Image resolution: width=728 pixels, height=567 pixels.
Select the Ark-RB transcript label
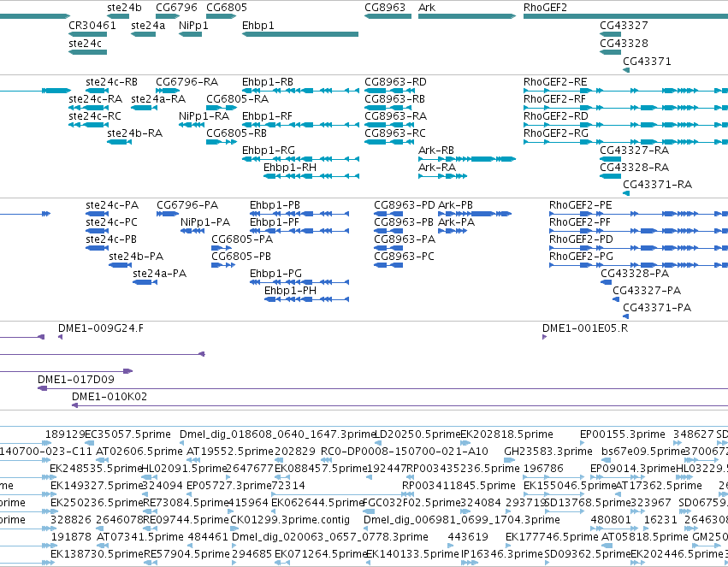[x=436, y=151]
